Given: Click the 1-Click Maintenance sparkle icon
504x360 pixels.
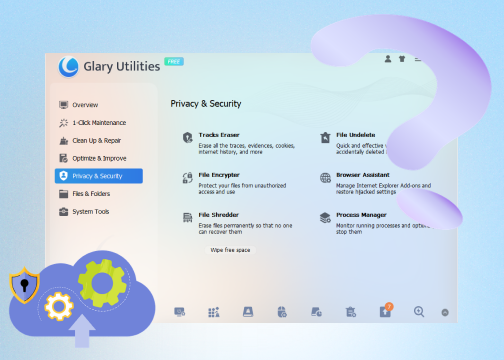Looking at the screenshot, I should (63, 123).
